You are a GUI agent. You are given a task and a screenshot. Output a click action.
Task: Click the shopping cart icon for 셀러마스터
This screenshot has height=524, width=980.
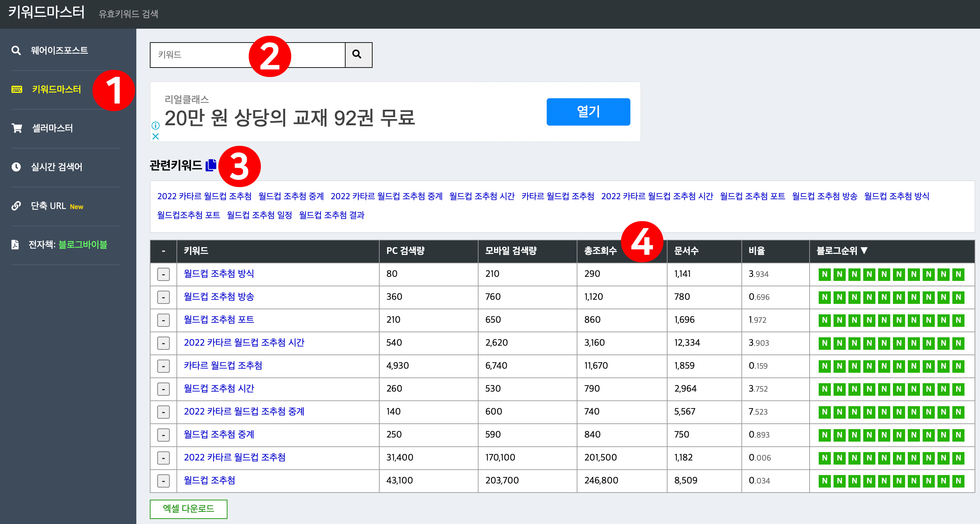[x=17, y=128]
